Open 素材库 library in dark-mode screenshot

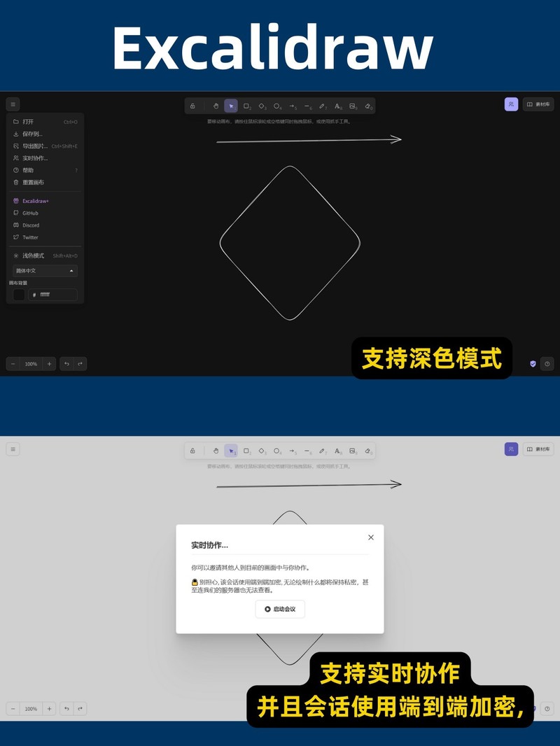pos(538,104)
